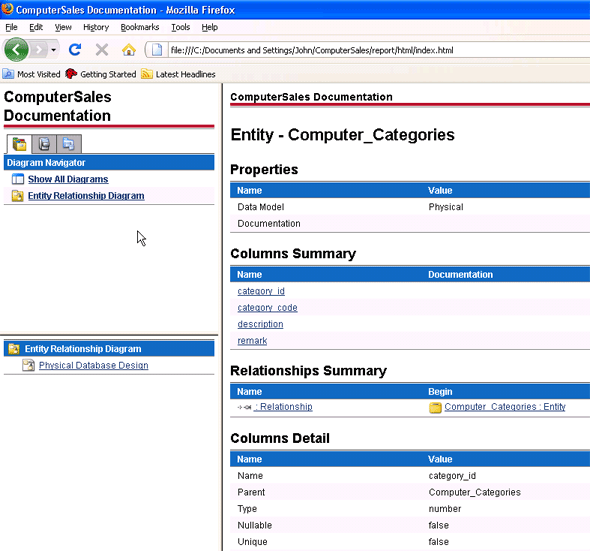Open the remark column link
The width and height of the screenshot is (590, 551).
point(252,341)
